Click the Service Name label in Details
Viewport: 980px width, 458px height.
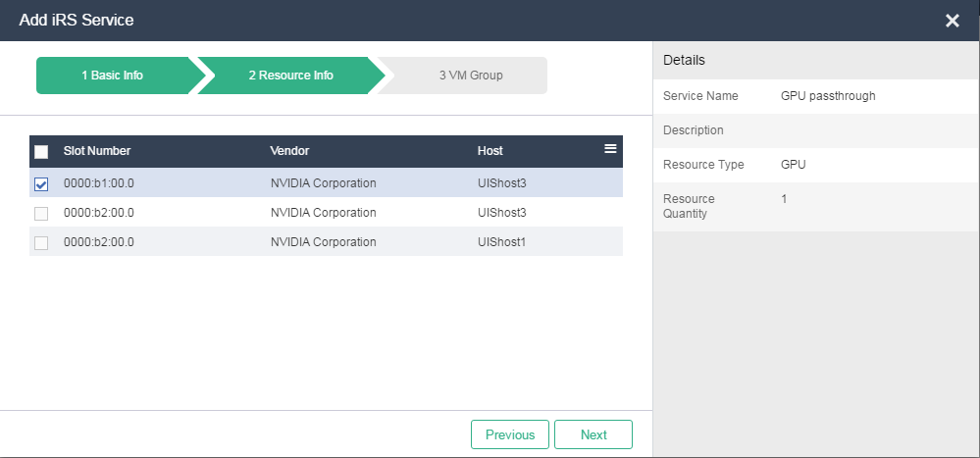click(x=700, y=95)
